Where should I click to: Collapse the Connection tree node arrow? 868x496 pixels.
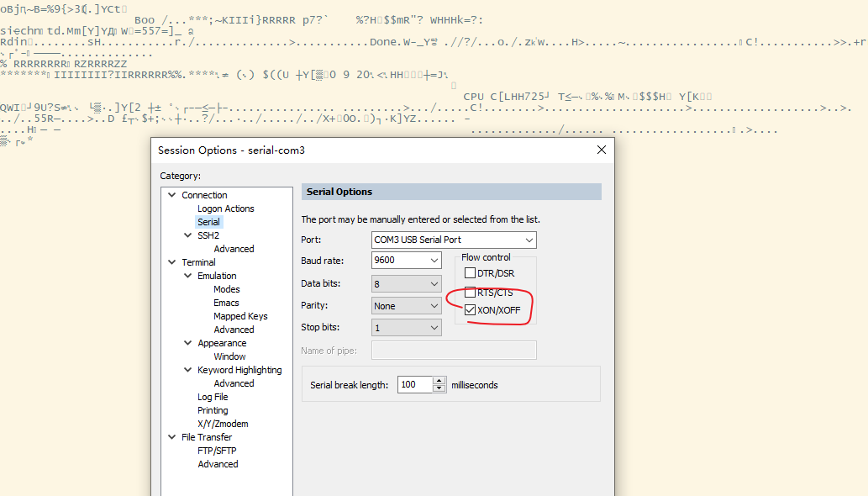pyautogui.click(x=172, y=195)
